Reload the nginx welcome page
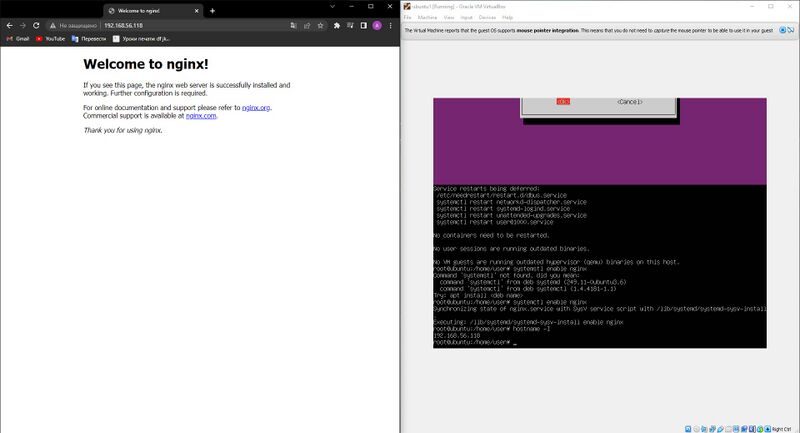The height and width of the screenshot is (433, 800). 36,26
